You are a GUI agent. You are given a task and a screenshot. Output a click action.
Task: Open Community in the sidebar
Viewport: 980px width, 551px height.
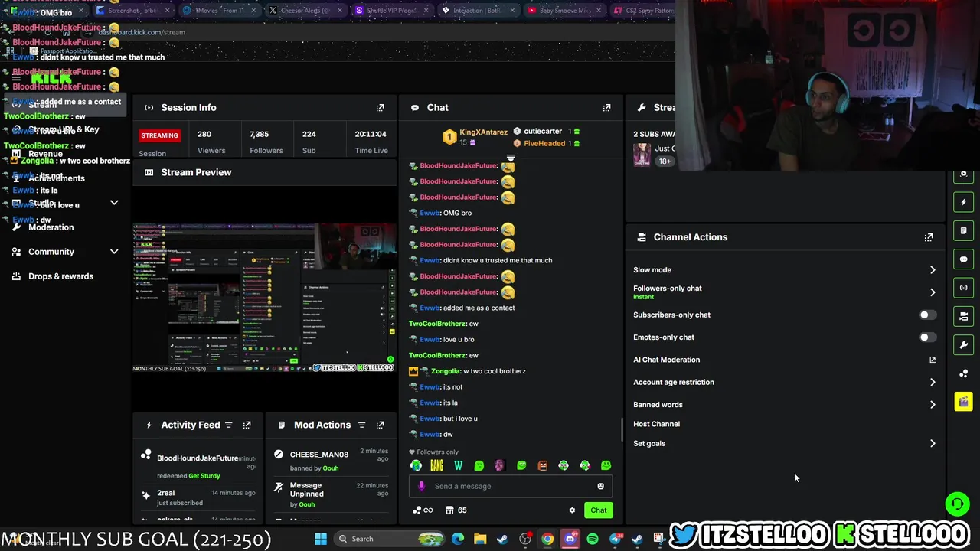(x=51, y=252)
